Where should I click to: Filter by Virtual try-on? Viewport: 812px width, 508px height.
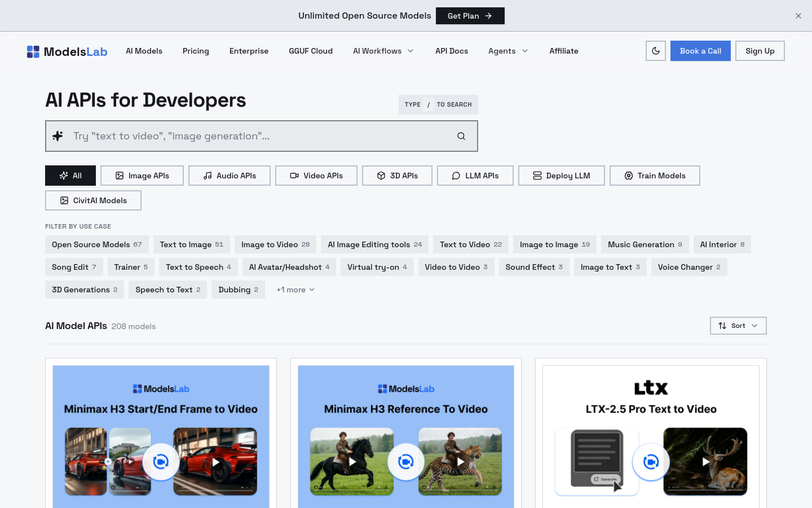[x=377, y=267]
